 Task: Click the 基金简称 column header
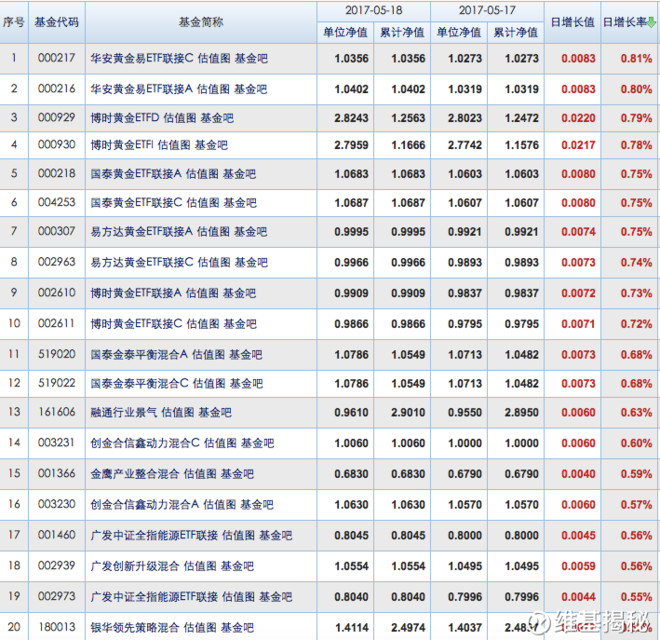pyautogui.click(x=201, y=22)
